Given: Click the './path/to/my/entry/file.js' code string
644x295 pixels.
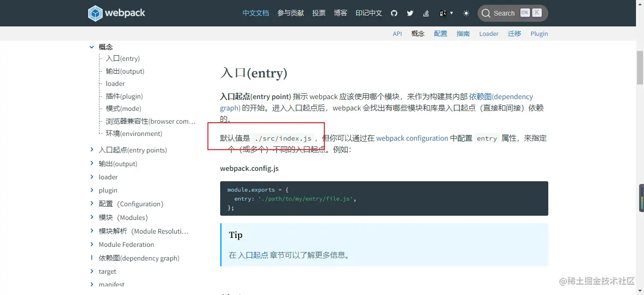Looking at the screenshot, I should [x=305, y=199].
